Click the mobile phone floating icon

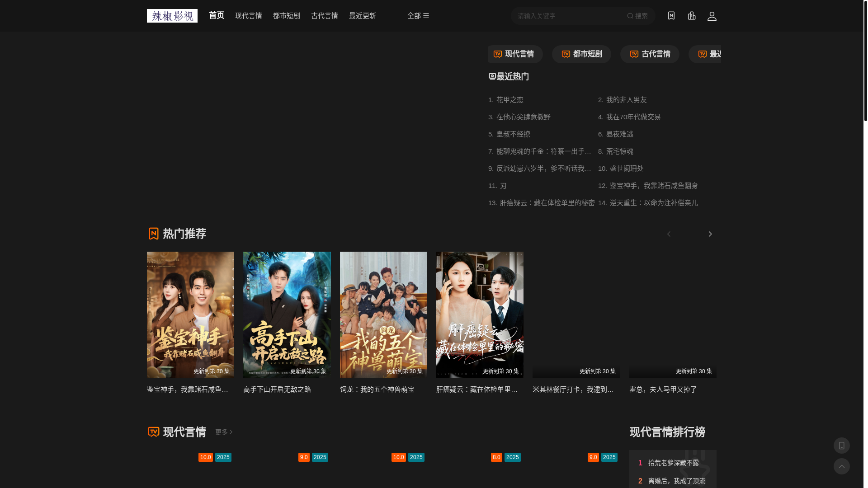[841, 446]
